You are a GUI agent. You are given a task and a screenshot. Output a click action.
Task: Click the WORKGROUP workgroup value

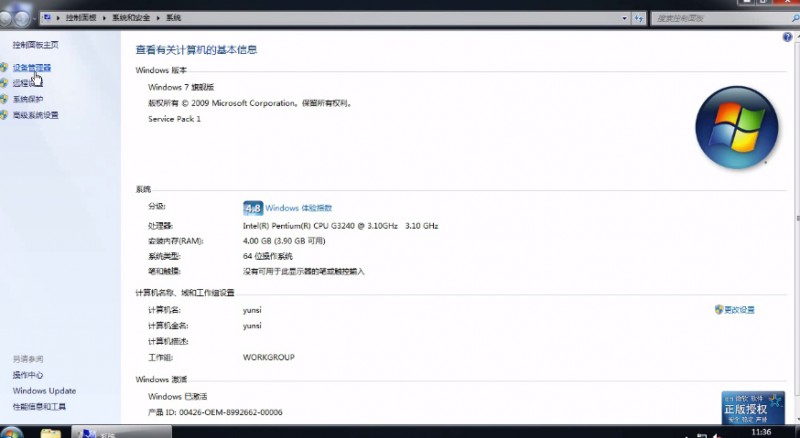[x=268, y=357]
